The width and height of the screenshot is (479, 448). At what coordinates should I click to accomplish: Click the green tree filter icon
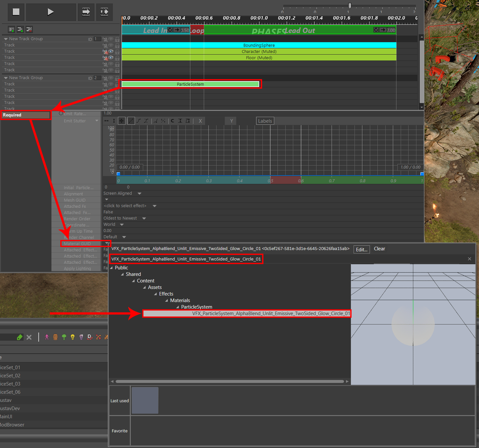point(64,337)
